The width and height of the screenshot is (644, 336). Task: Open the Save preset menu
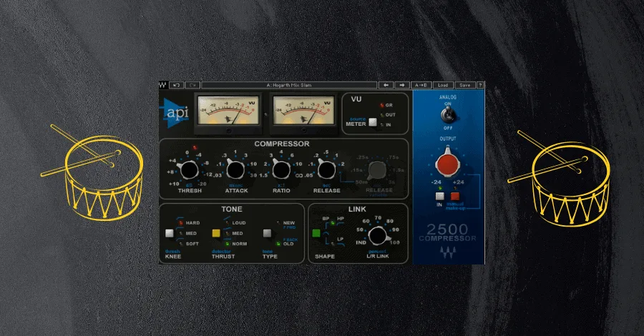tap(465, 85)
